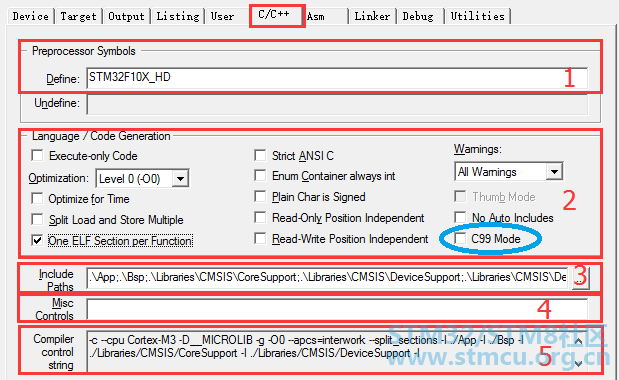Click the Compiler control string box
619x380 pixels.
click(x=337, y=351)
